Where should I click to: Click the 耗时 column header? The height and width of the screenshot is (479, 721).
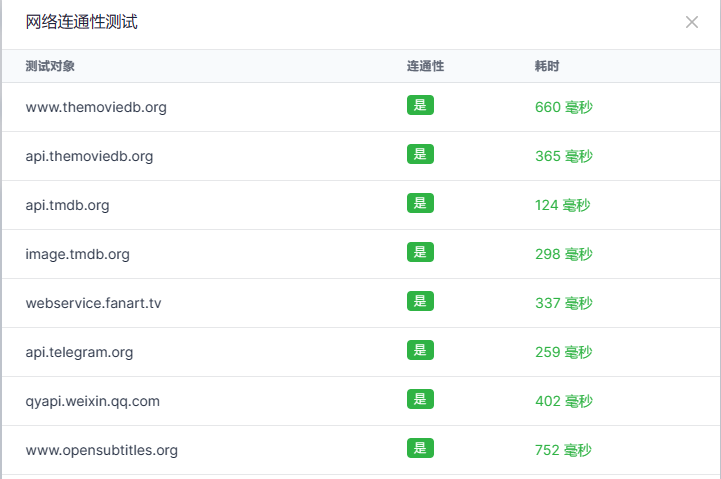pos(547,66)
